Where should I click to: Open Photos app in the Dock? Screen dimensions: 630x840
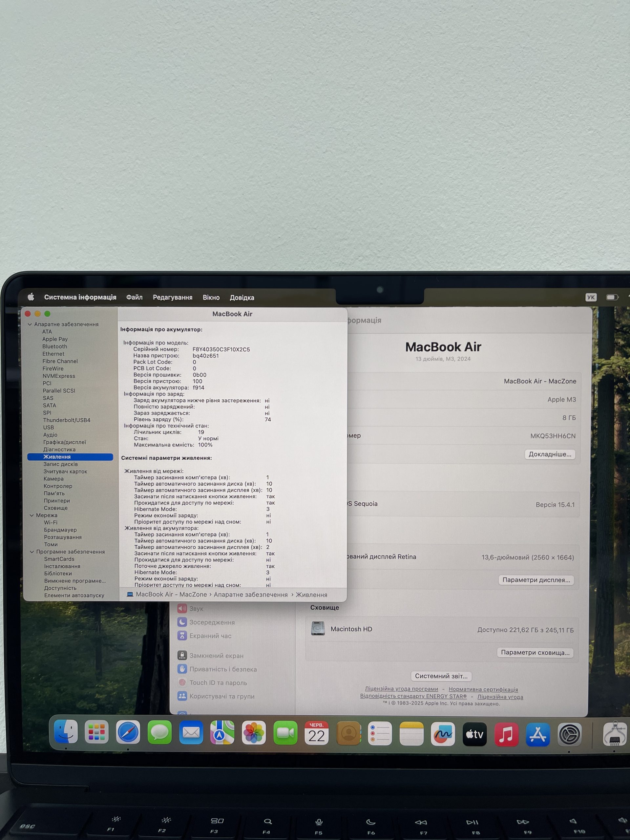254,732
